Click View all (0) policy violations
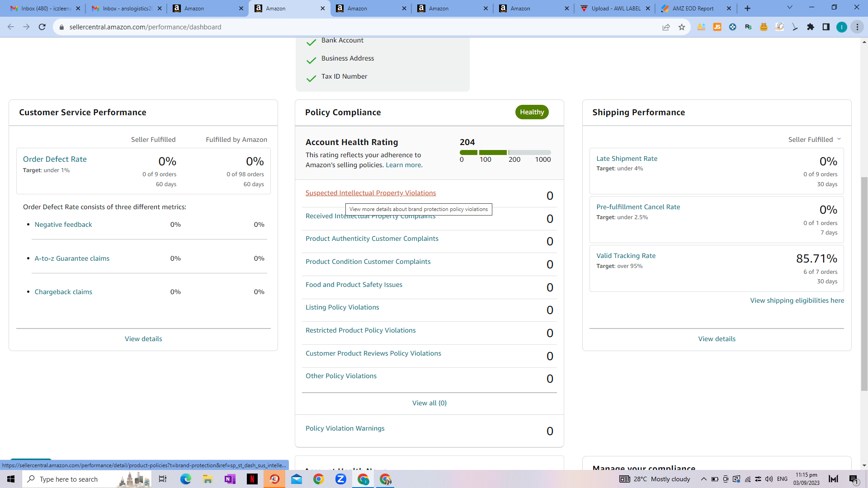The height and width of the screenshot is (488, 868). pos(429,403)
